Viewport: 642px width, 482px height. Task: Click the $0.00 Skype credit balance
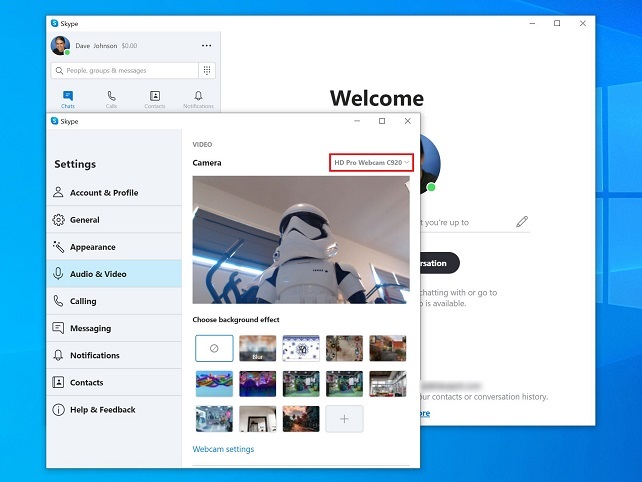click(x=129, y=46)
